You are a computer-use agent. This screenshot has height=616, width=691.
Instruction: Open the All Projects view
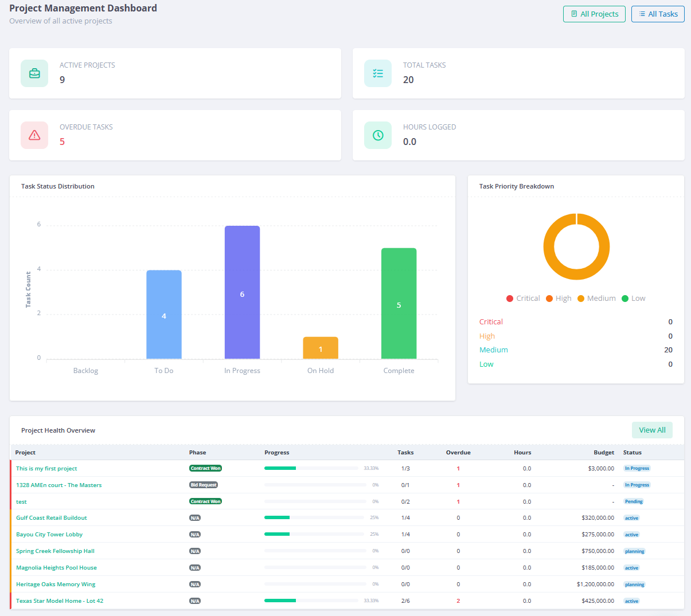click(x=594, y=14)
